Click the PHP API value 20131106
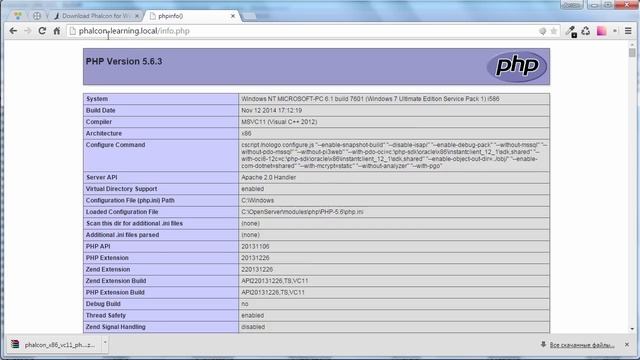 pyautogui.click(x=255, y=246)
